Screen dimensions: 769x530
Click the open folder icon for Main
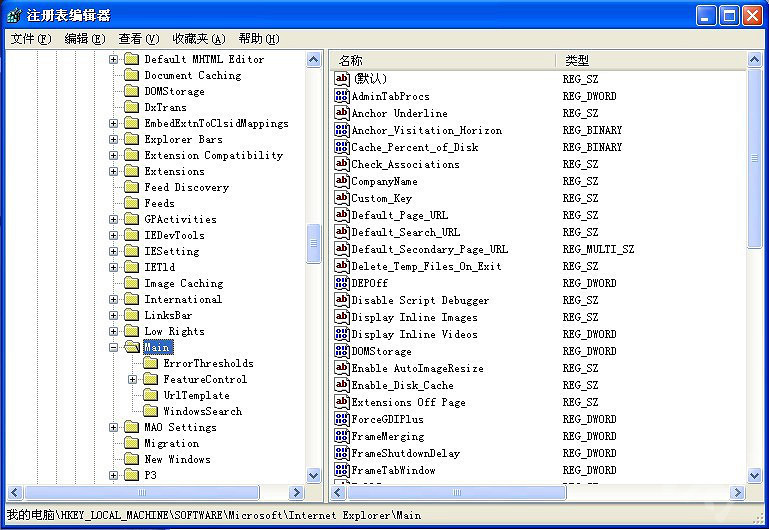pos(131,347)
